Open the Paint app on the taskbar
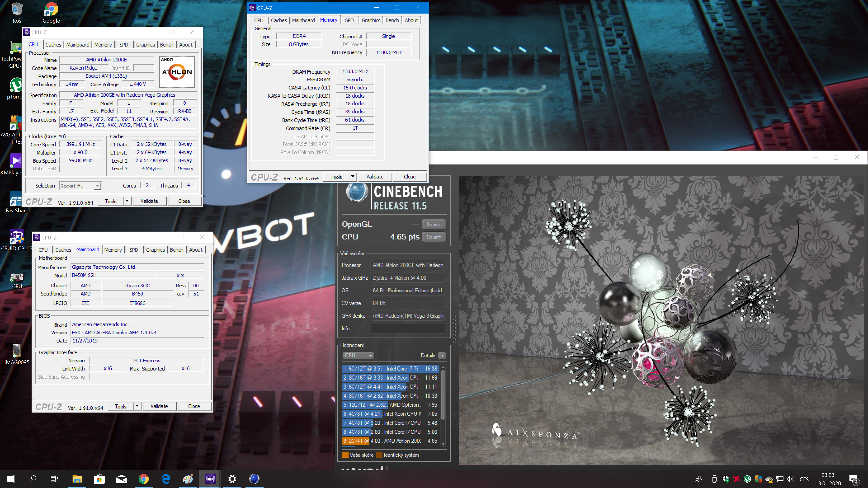Viewport: 868px width, 488px height. pos(188,479)
